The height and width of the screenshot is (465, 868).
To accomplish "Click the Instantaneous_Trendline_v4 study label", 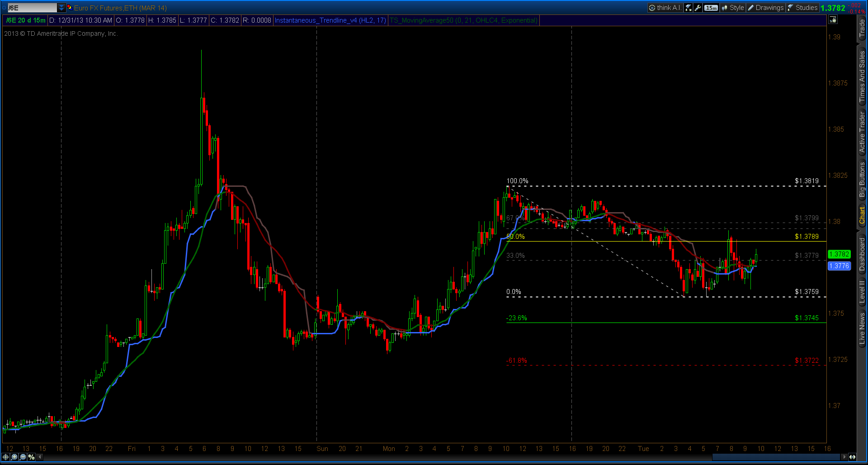I will pos(330,20).
